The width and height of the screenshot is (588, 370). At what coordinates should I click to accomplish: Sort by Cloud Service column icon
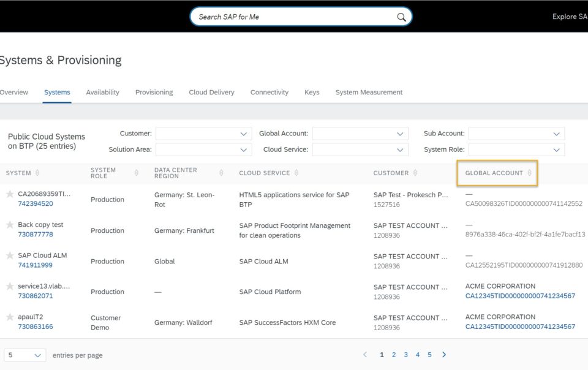[x=296, y=173]
